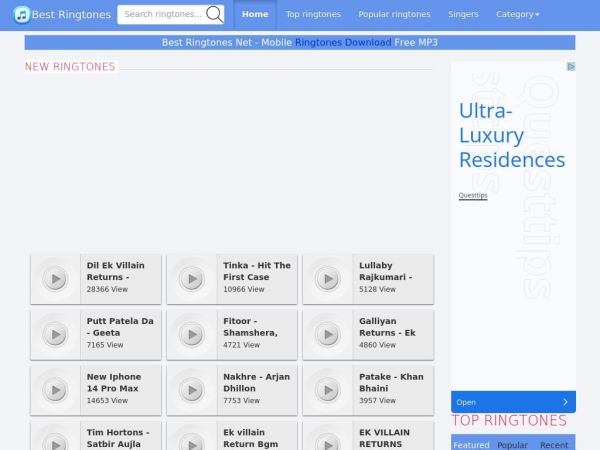This screenshot has height=450, width=600.
Task: Expand the Category dropdown menu
Action: (x=517, y=14)
